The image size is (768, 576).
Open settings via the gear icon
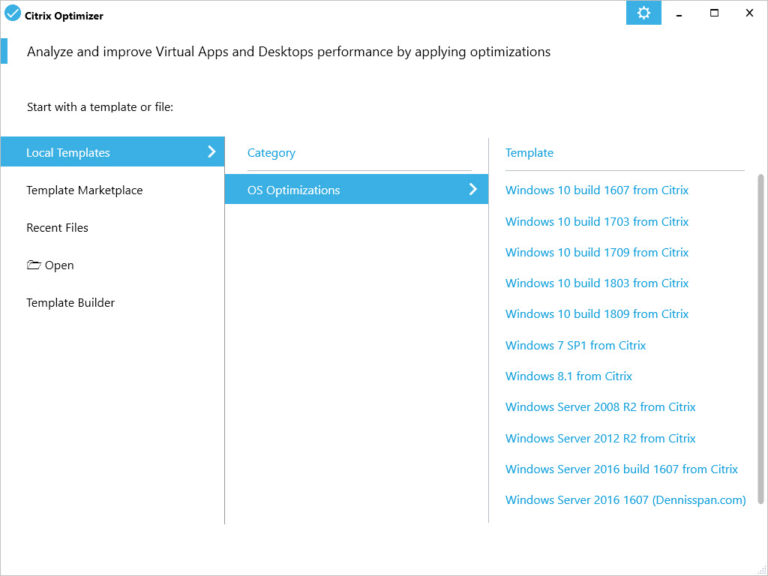643,14
